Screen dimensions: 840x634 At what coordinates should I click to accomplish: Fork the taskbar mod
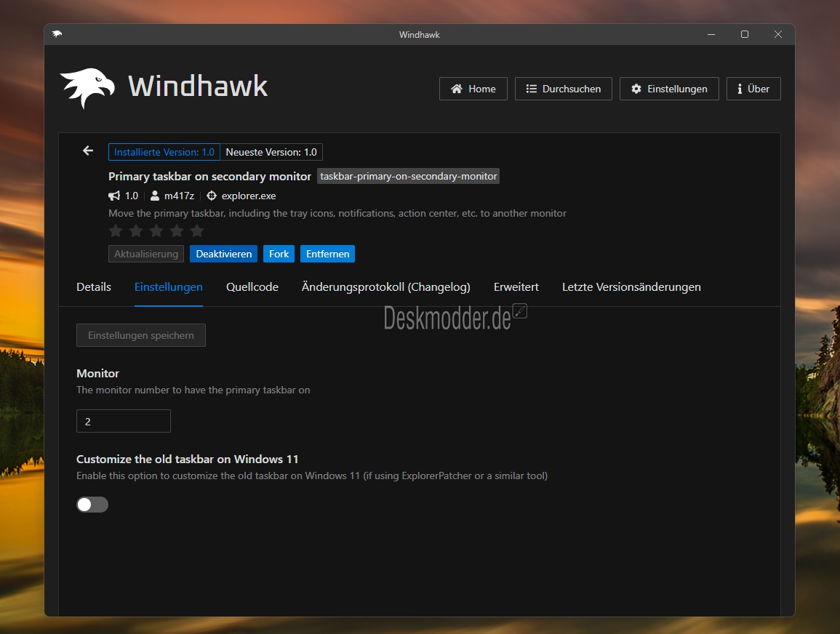(279, 254)
